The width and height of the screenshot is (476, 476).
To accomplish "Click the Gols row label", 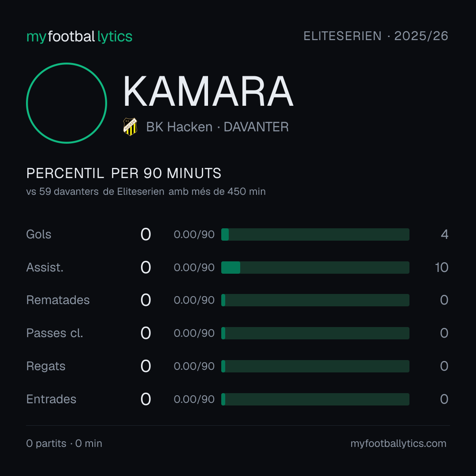I will point(38,234).
